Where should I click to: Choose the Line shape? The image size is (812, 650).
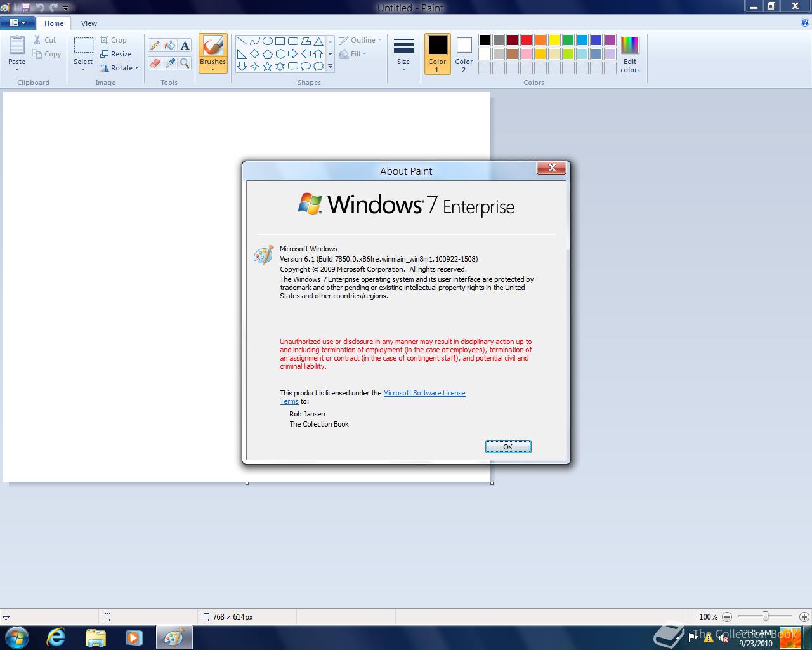coord(242,41)
